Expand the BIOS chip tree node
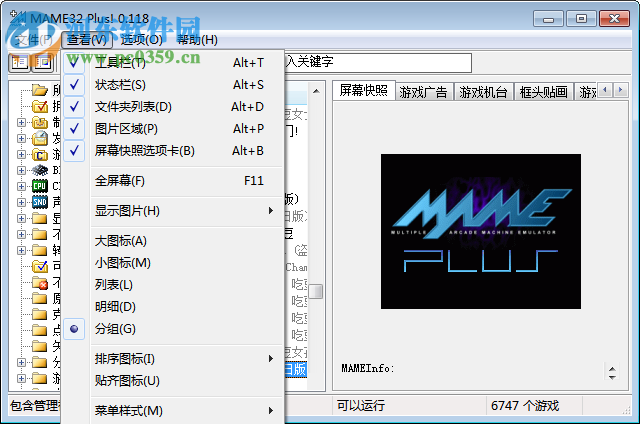This screenshot has width=640, height=424. click(x=21, y=170)
